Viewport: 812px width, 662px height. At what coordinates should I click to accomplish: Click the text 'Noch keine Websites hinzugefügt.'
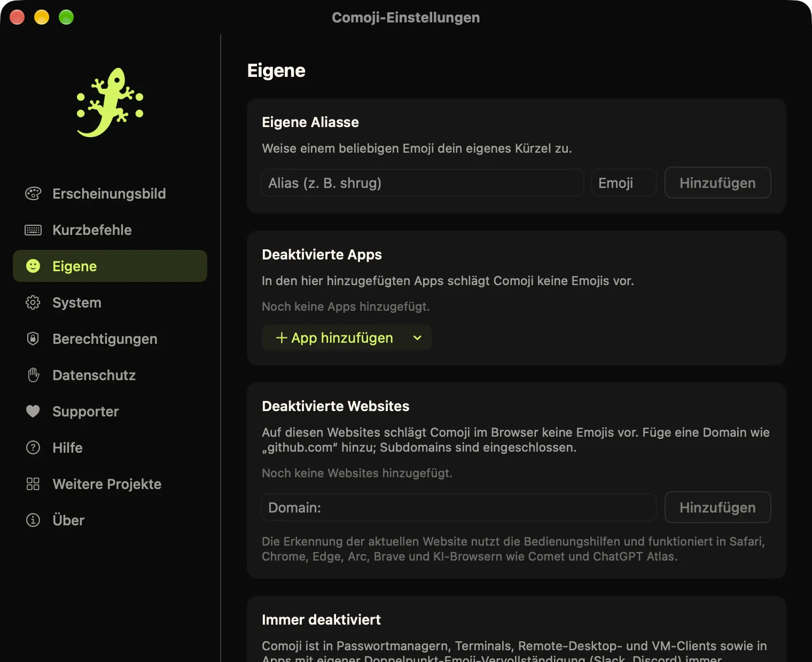357,473
